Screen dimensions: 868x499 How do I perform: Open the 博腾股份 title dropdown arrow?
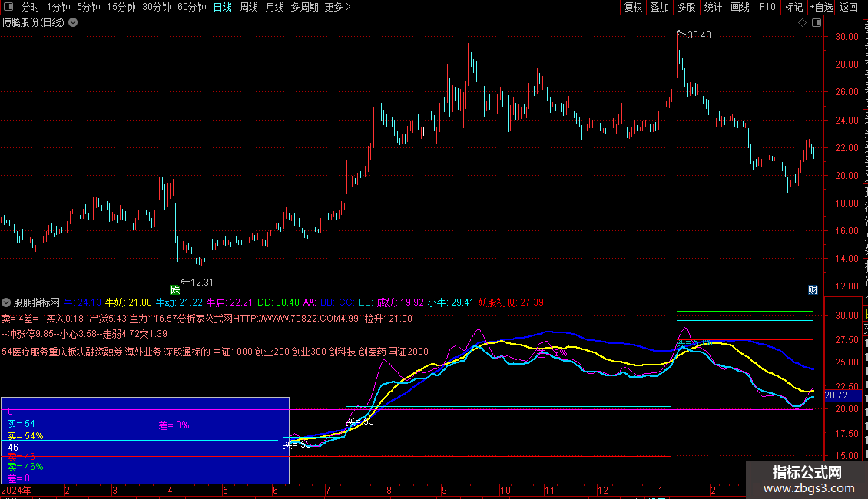[x=73, y=23]
